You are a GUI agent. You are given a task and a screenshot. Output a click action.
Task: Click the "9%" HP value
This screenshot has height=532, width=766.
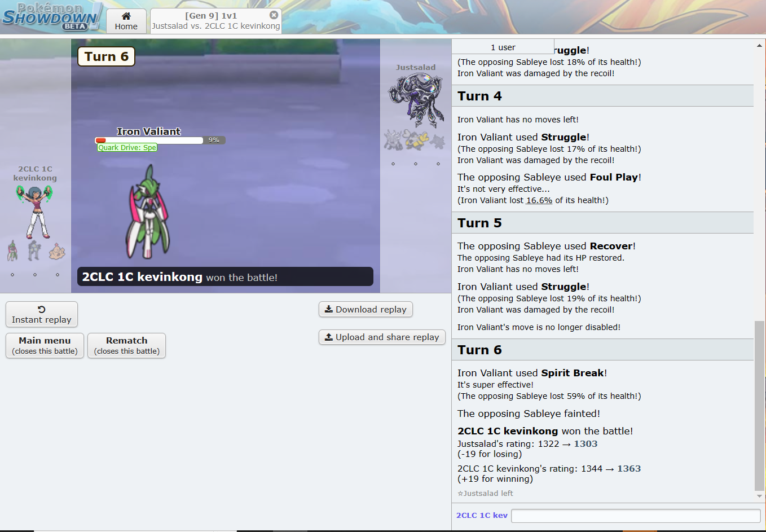point(214,140)
